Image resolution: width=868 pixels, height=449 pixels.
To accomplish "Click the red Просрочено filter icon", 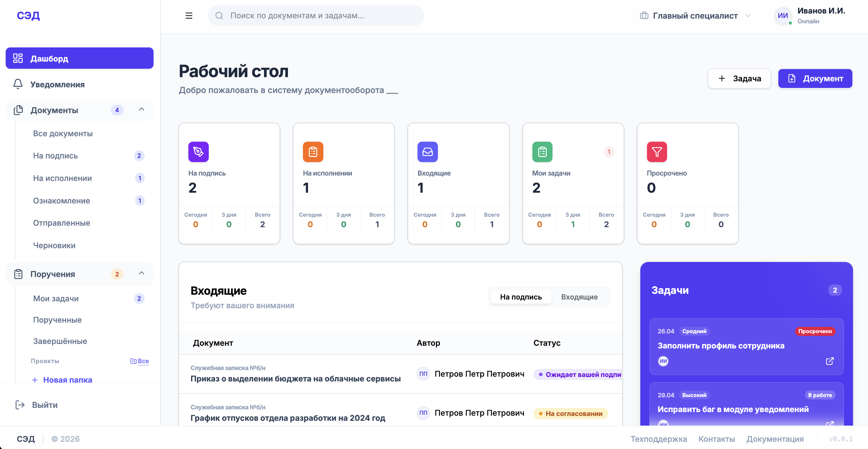I will 657,152.
